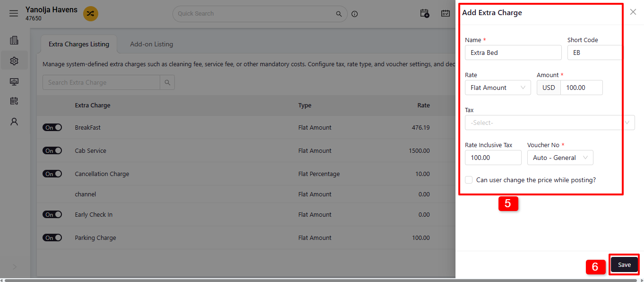Click the property switch shuffle icon
The width and height of the screenshot is (644, 282).
point(91,14)
